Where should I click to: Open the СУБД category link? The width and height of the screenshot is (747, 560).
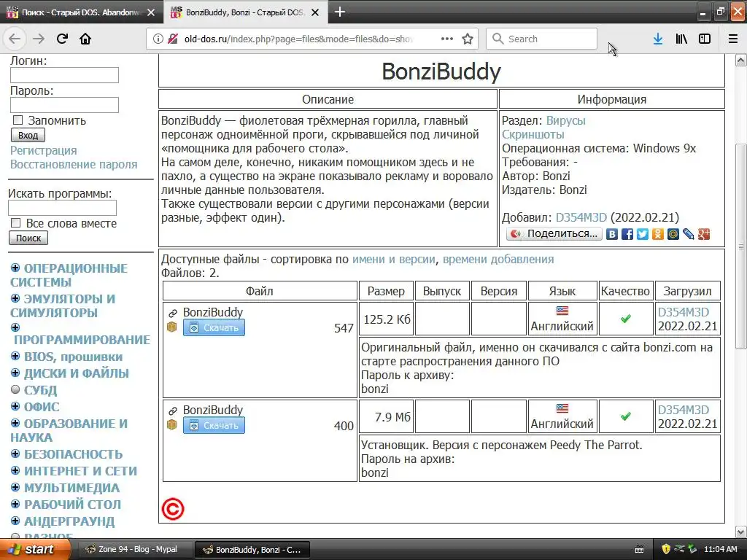[x=41, y=390]
